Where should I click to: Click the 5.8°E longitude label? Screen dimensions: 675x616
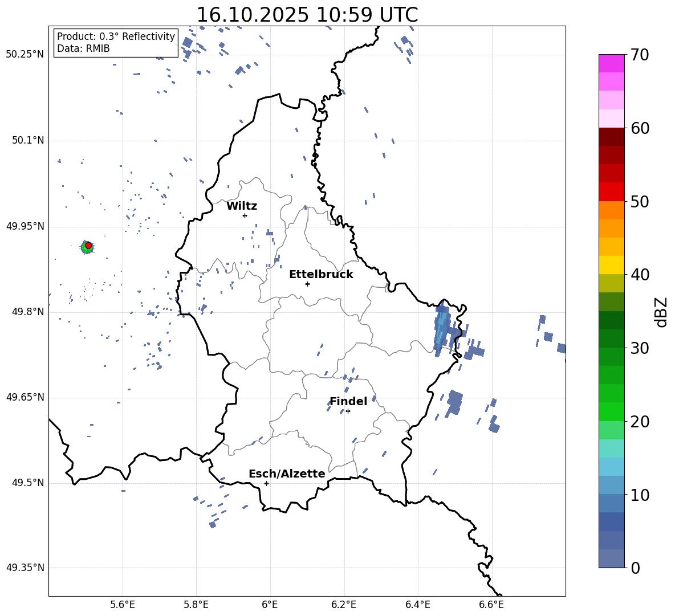pos(196,605)
